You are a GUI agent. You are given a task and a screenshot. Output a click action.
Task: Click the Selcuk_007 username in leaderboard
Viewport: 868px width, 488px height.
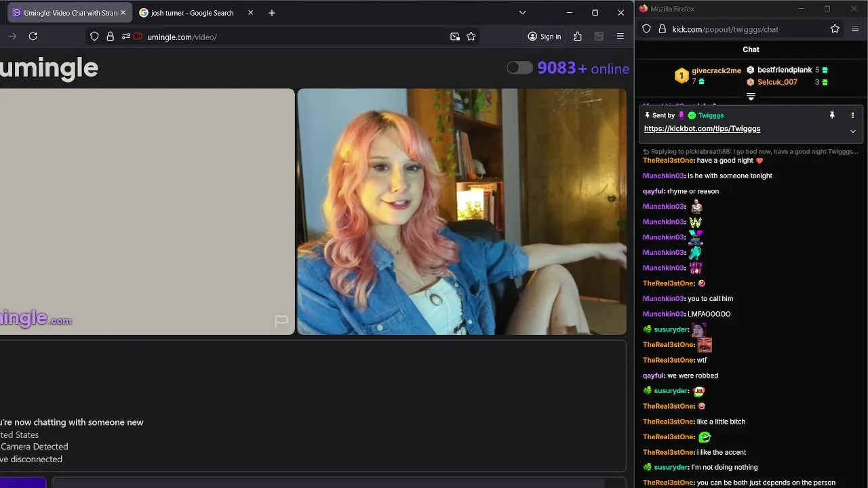[x=777, y=82]
